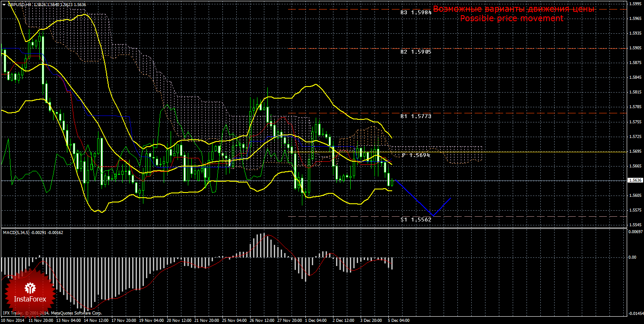Select the 5 Dec 04:00 time label
644x324 pixels.
399,321
